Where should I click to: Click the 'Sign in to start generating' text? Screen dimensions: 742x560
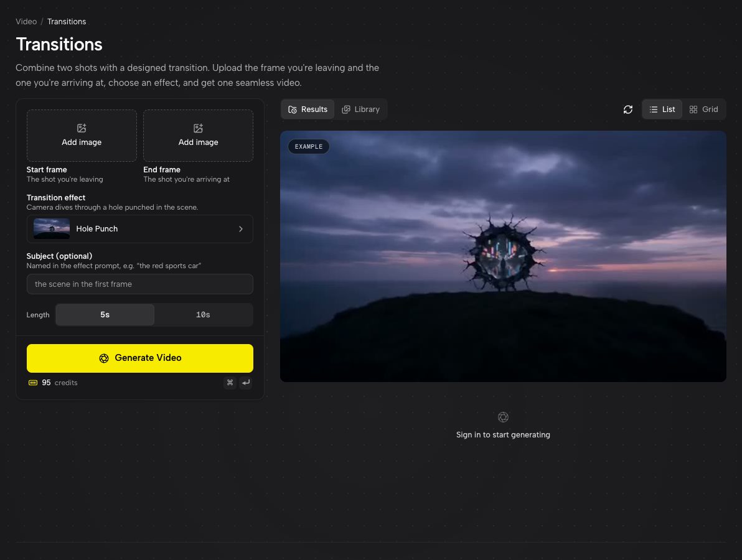pyautogui.click(x=503, y=435)
